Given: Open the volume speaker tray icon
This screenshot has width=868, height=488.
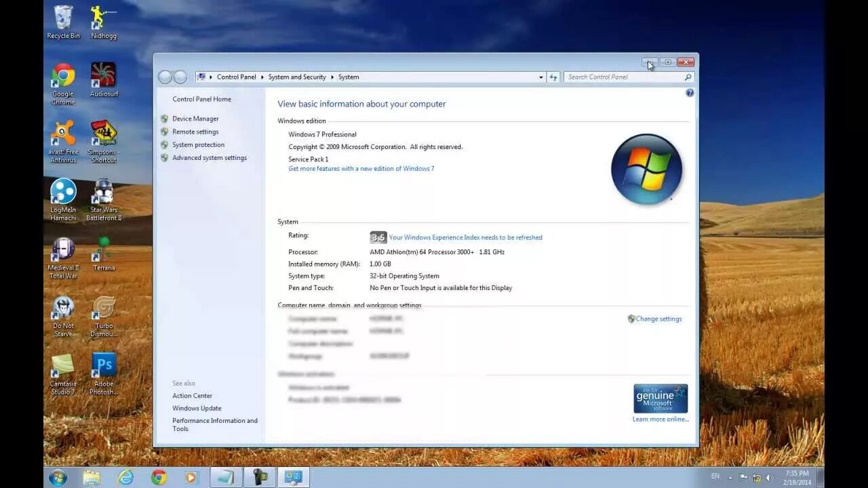Looking at the screenshot, I should click(770, 477).
